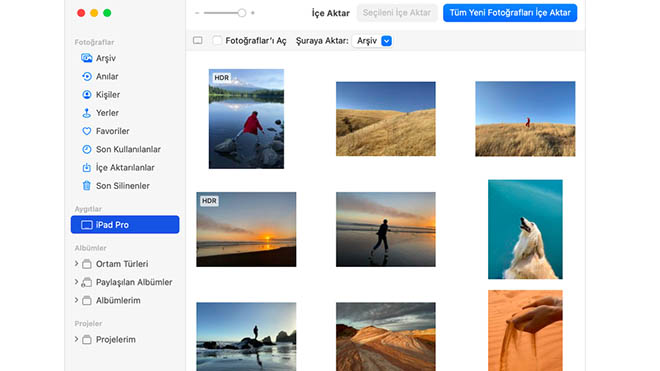Screen dimensions: 660x371
Task: Select the white dog photo
Action: pyautogui.click(x=525, y=230)
